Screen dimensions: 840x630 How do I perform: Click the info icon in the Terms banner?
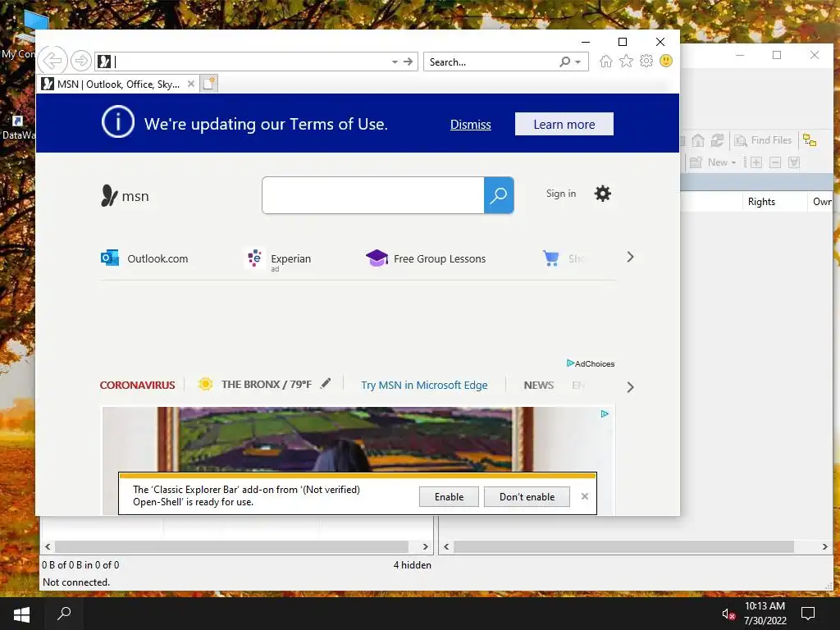point(118,122)
